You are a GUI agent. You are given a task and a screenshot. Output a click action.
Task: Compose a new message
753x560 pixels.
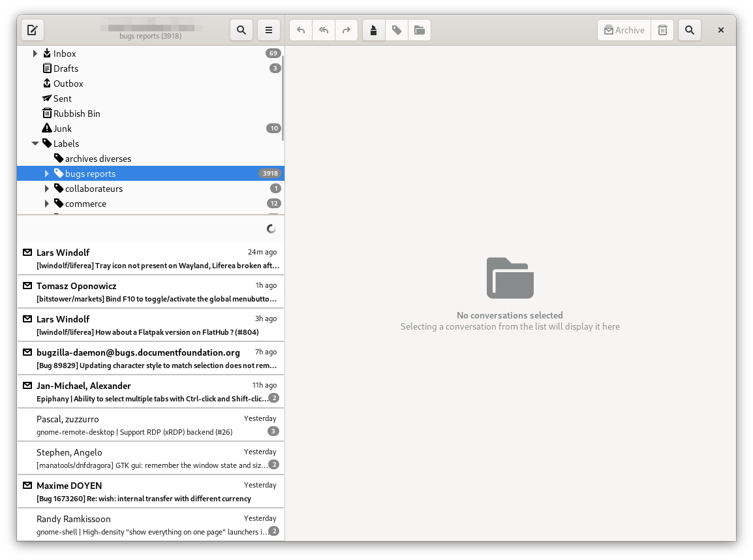[x=33, y=30]
